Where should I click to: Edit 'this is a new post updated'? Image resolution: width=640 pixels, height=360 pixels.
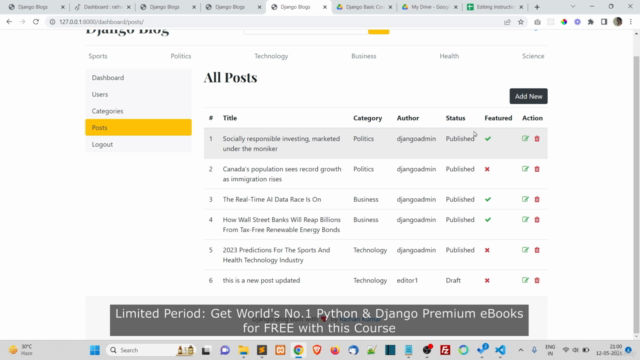coord(525,280)
